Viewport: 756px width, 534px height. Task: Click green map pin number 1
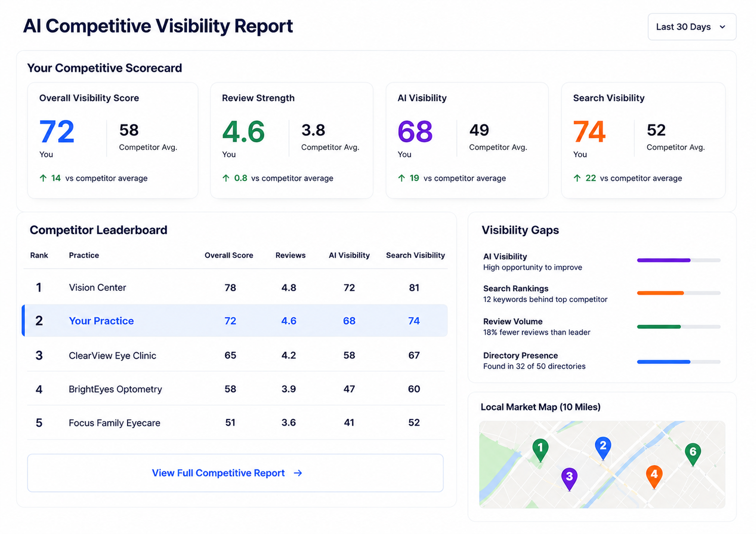(x=540, y=450)
